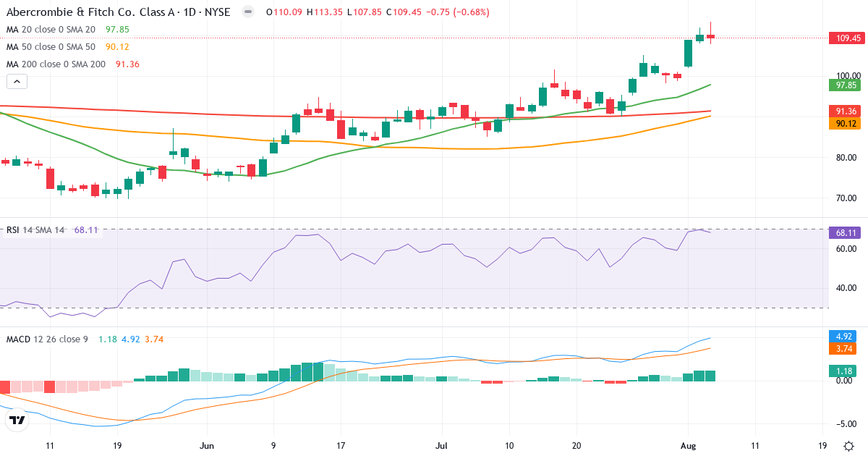
Task: Click the 40.00 RSI axis label
Action: coord(848,287)
